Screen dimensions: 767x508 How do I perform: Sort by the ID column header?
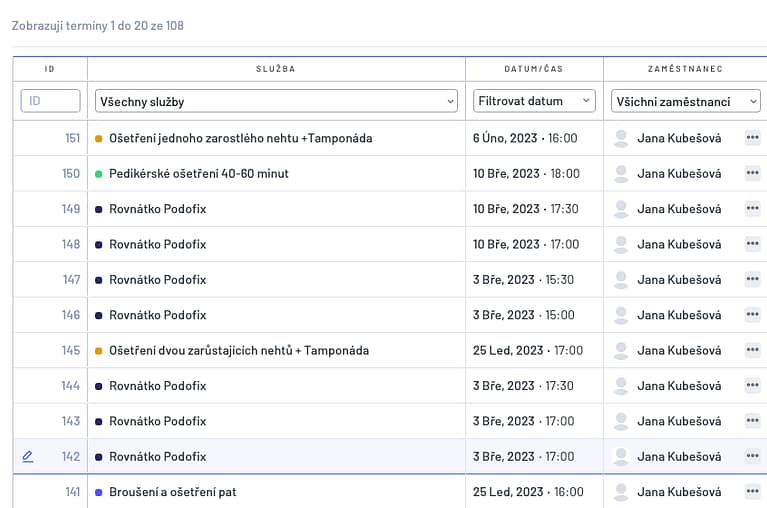coord(50,69)
